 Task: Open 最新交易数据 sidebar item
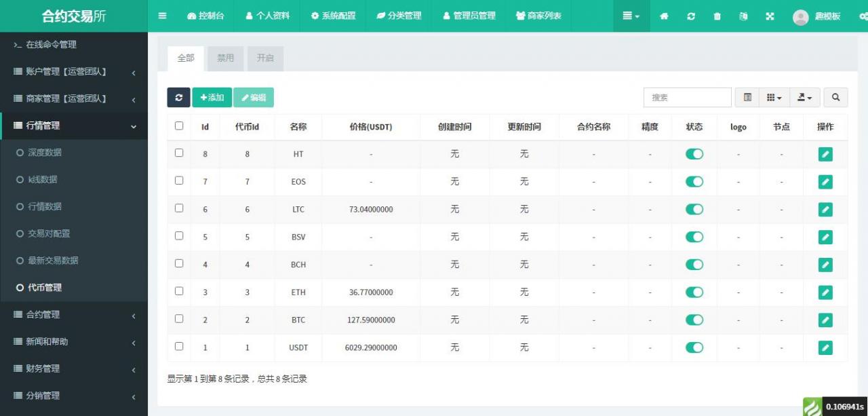(74, 261)
